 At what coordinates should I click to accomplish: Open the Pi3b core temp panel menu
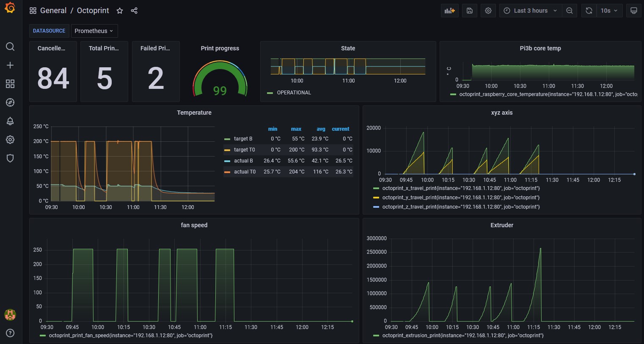pyautogui.click(x=540, y=48)
